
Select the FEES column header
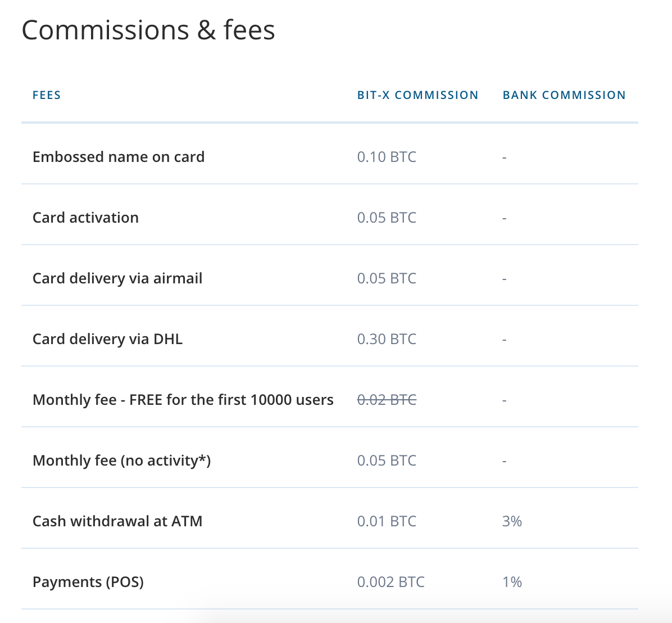[47, 95]
